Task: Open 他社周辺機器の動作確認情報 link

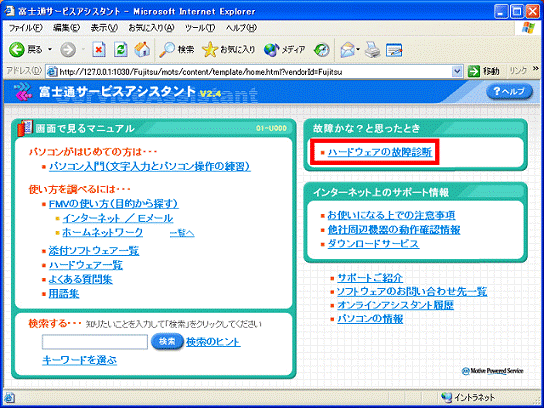Action: pos(394,230)
